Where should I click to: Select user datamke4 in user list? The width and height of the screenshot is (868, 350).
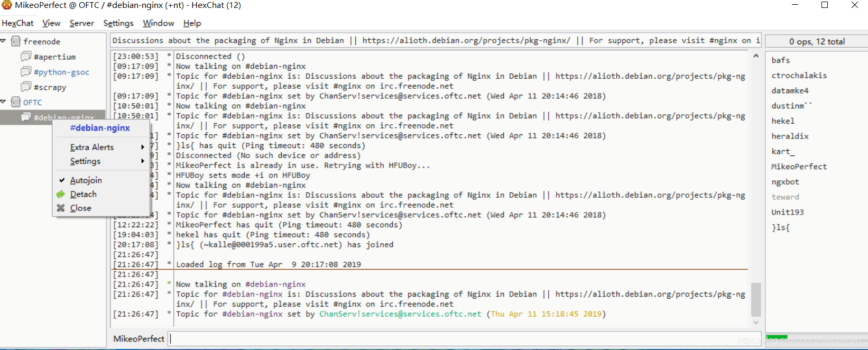(x=790, y=90)
